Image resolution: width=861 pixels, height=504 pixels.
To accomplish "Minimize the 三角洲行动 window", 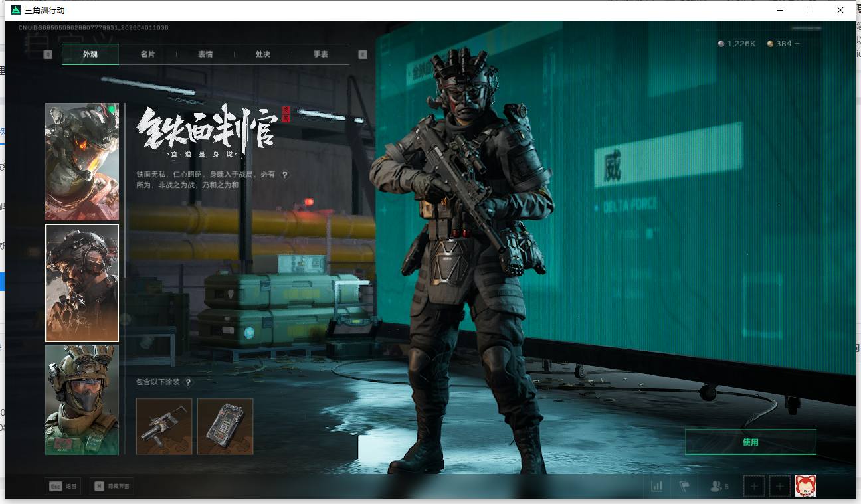I will point(779,10).
